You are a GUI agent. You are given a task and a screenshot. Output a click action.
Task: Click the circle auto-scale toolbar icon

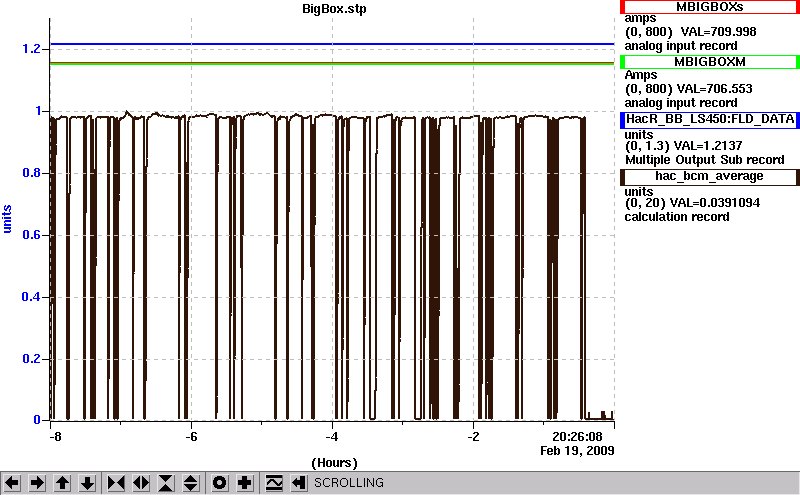(219, 483)
